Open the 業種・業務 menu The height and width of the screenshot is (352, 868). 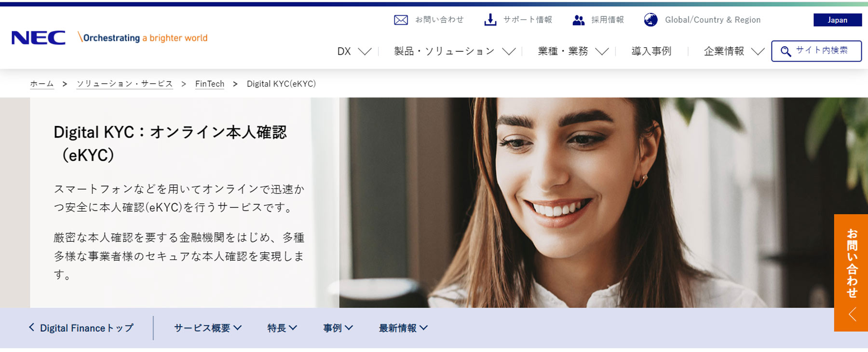tap(563, 51)
